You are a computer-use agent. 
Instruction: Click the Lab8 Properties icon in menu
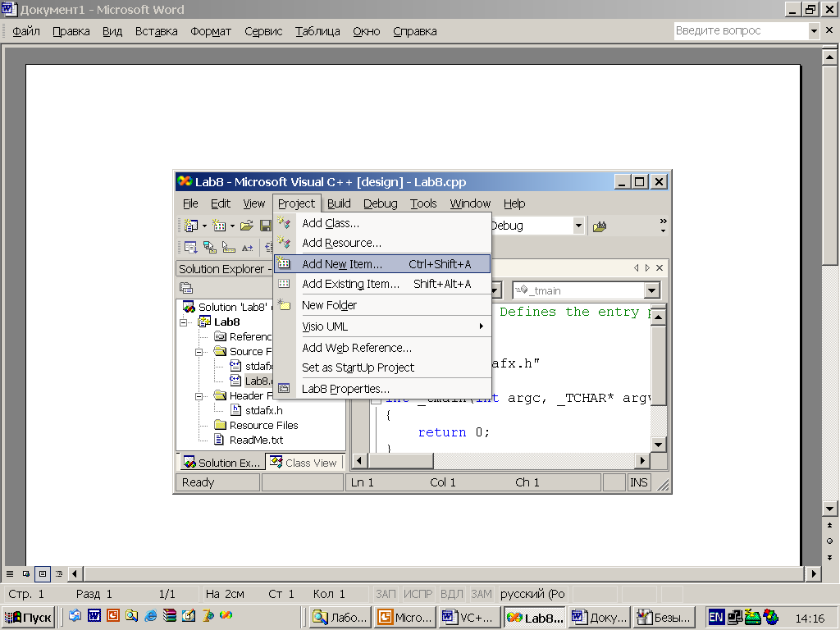point(284,388)
